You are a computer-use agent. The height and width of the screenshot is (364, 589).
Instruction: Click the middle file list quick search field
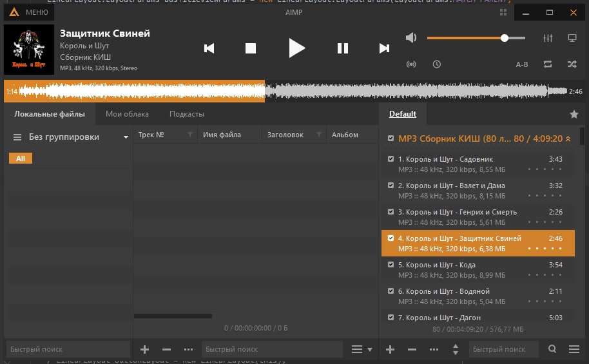(273, 349)
